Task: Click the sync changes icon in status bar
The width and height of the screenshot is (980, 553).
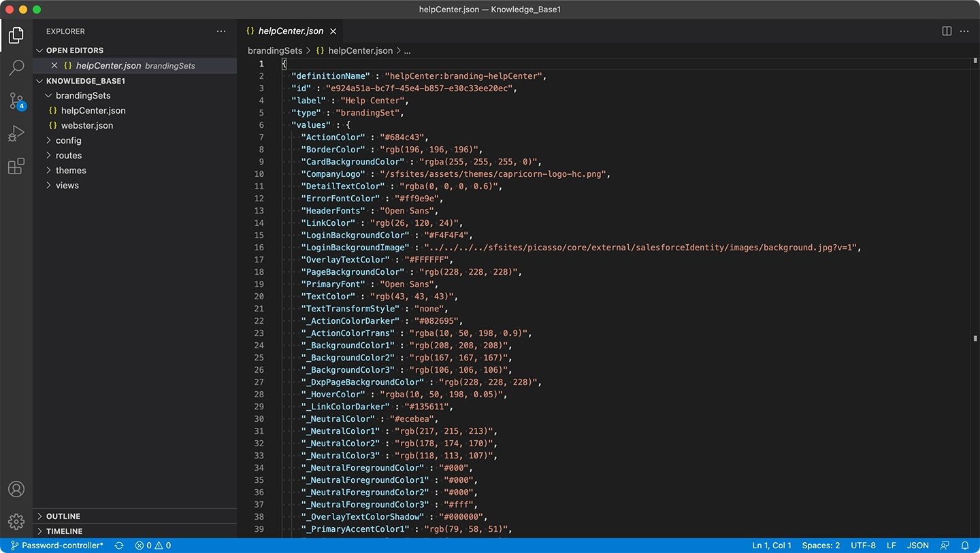Action: pos(119,546)
